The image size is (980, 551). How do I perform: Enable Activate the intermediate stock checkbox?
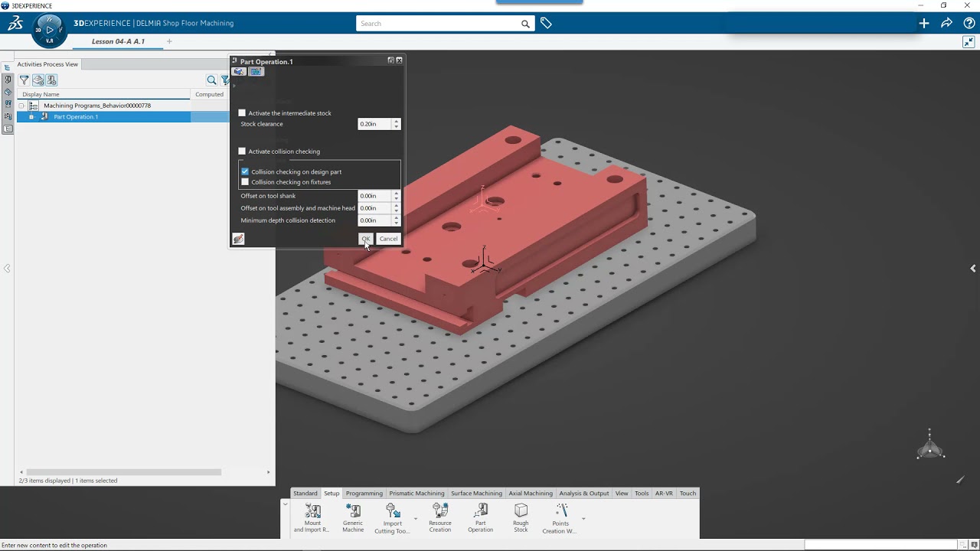click(242, 113)
